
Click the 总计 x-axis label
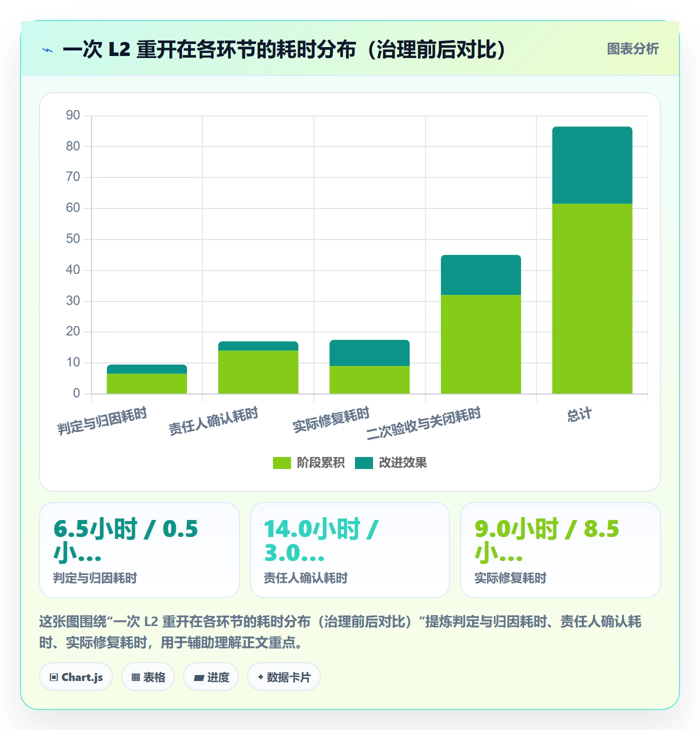coord(579,415)
